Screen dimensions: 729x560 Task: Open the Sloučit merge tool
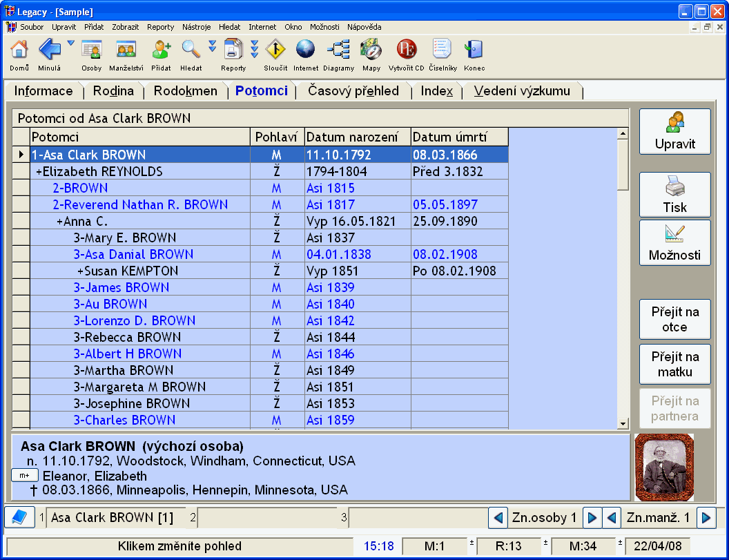[x=275, y=50]
